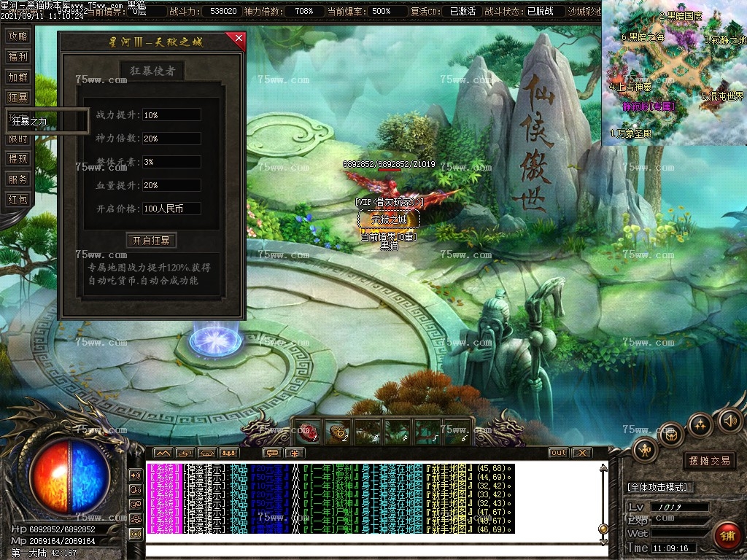Click the glowing blue teleport portal
The image size is (747, 560).
click(215, 340)
